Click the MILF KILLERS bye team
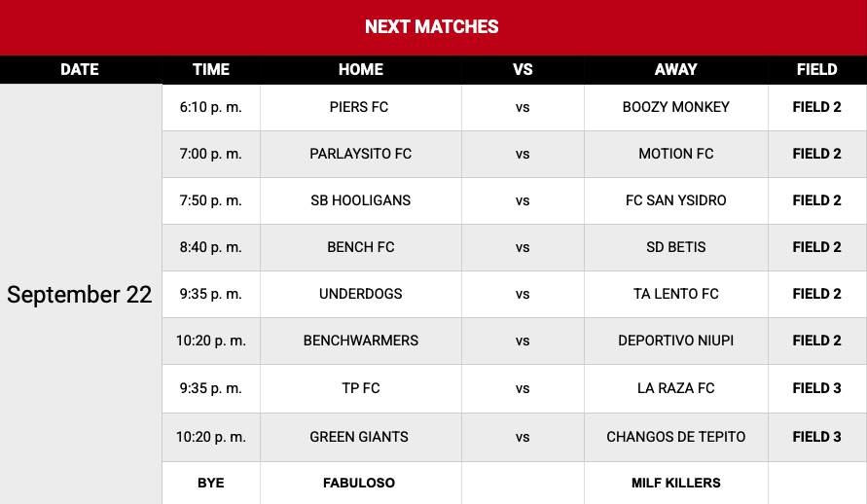This screenshot has width=867, height=504. click(x=675, y=483)
